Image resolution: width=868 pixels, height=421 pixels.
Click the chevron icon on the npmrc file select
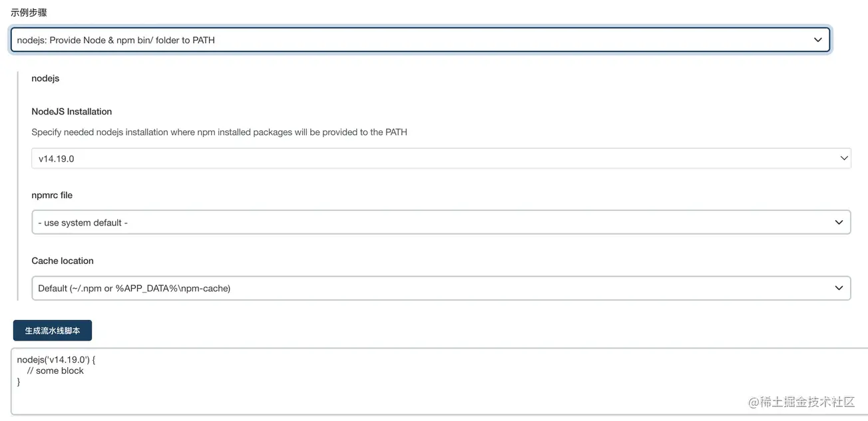pyautogui.click(x=839, y=222)
